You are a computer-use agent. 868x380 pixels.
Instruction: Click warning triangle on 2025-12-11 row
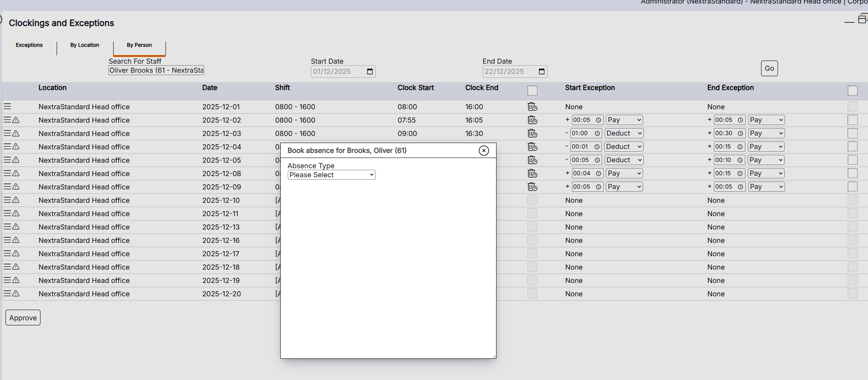point(16,213)
